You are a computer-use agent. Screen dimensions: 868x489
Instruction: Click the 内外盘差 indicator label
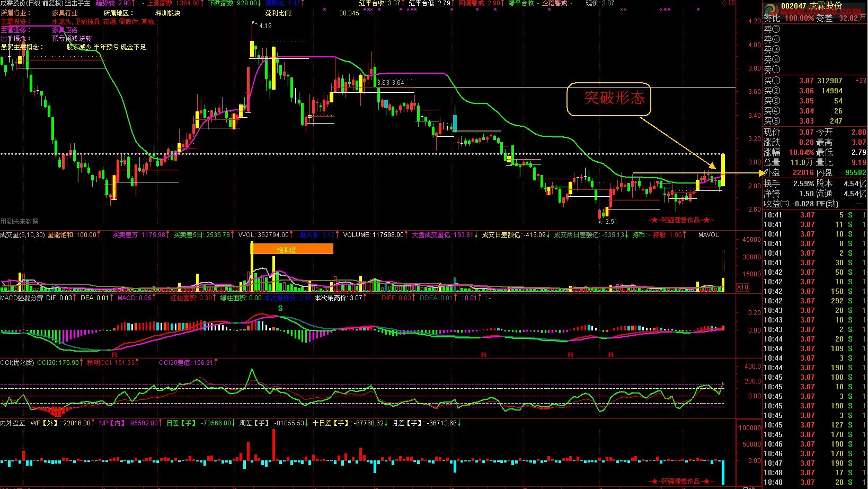13,423
